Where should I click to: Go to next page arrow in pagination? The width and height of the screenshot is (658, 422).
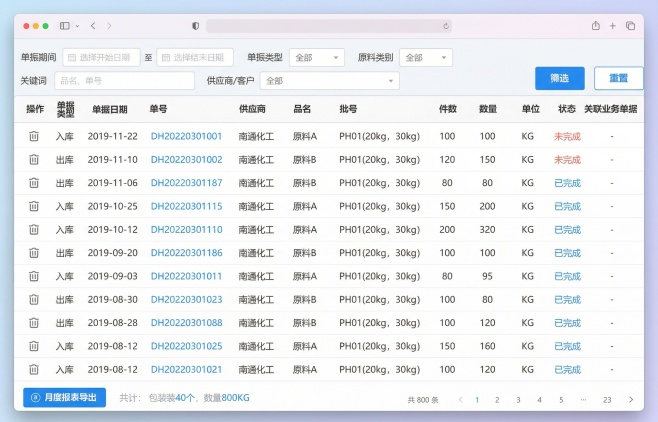point(631,400)
